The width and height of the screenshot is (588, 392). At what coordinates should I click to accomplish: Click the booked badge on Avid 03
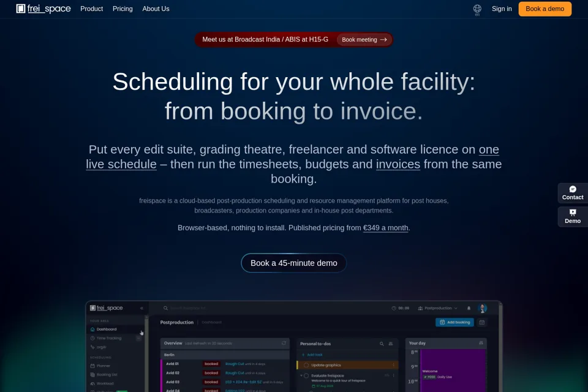pos(211,382)
